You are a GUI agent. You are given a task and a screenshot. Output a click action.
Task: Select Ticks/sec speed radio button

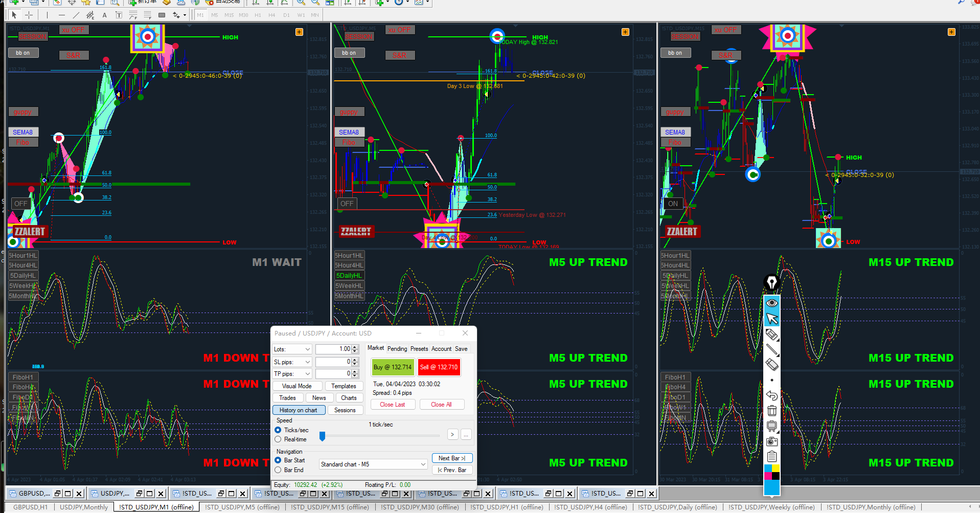[278, 430]
